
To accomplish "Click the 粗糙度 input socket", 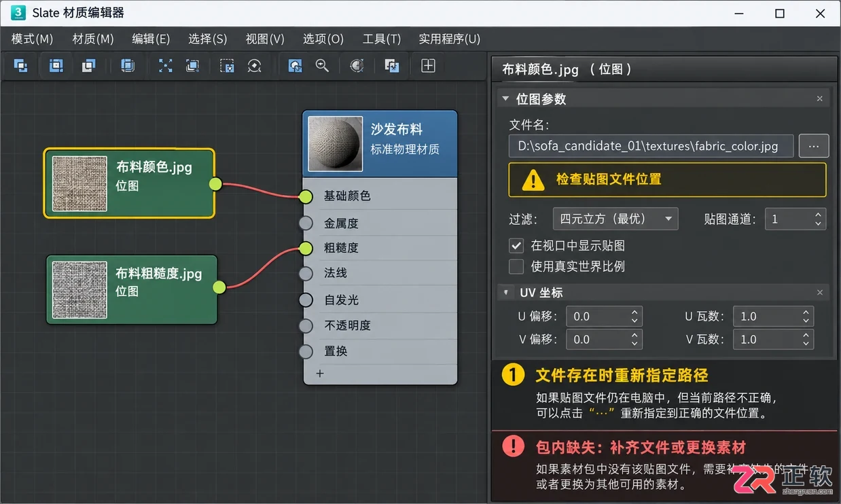I will [306, 248].
